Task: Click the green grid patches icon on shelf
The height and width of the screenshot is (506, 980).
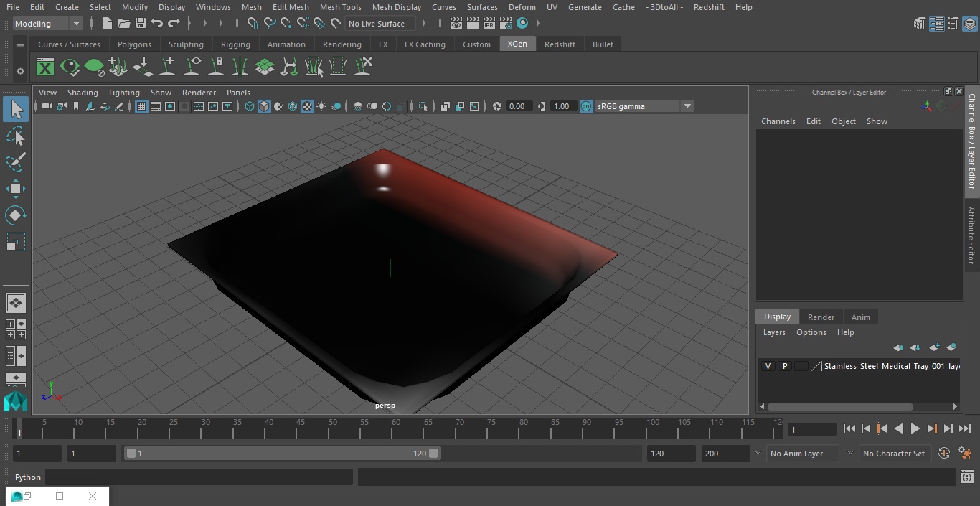Action: tap(265, 67)
